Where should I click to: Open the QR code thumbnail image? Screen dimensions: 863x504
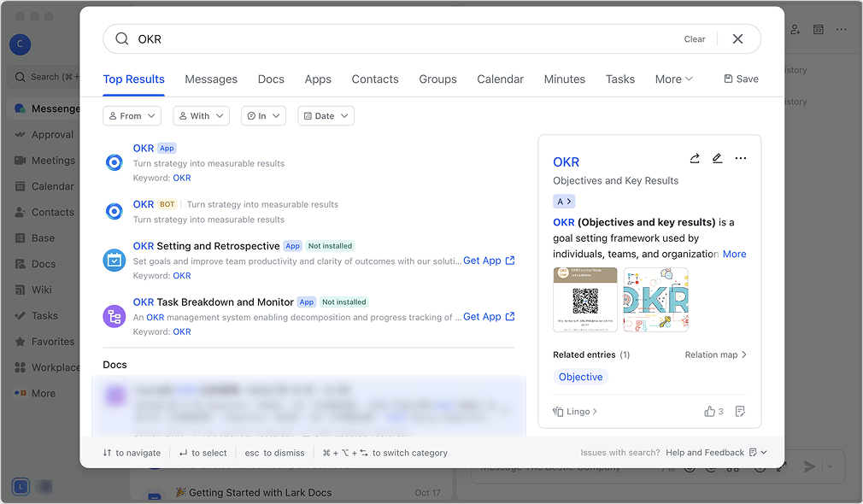[584, 300]
